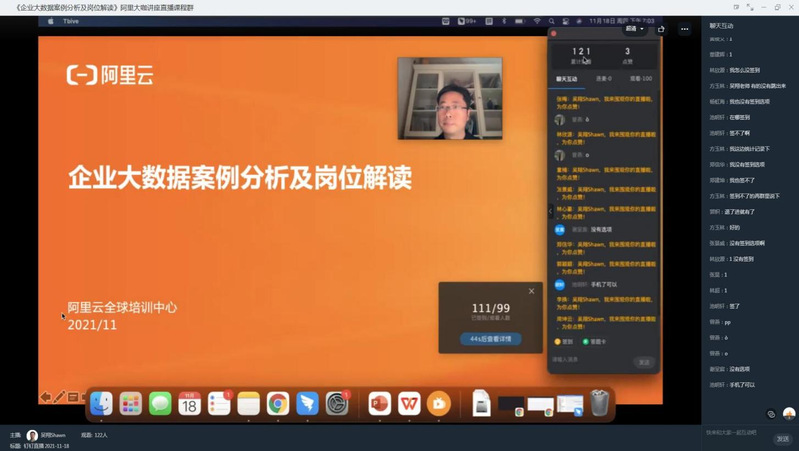799x451 pixels.
Task: Switch to the 观看·100 tab
Action: tap(640, 78)
